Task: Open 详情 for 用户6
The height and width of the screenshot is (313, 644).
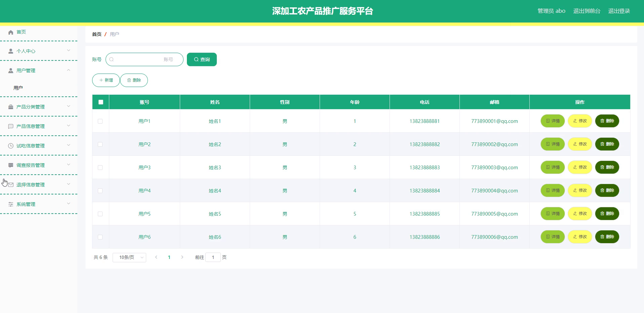Action: pos(553,237)
